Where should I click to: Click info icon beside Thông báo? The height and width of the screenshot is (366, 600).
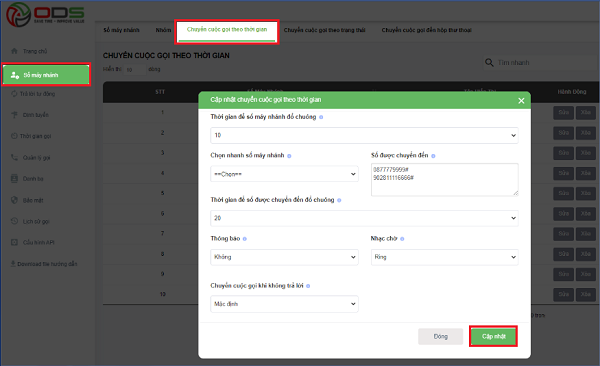point(245,239)
